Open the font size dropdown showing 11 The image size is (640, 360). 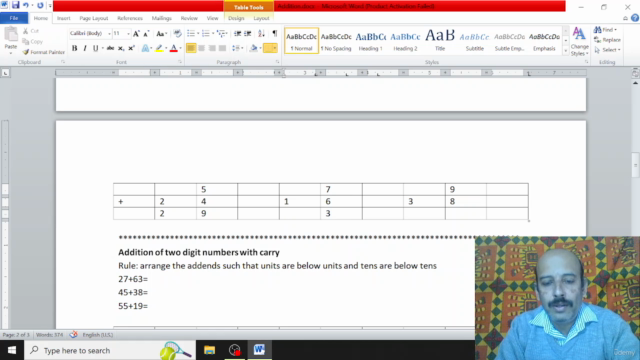(x=128, y=33)
